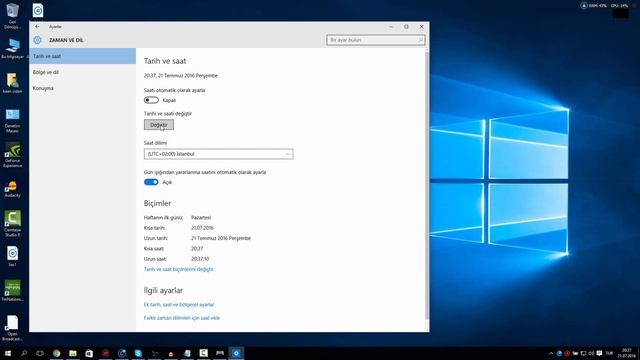Open Geri Dönüşüm recycle bin desktop icon
This screenshot has width=640, height=360.
[x=12, y=16]
